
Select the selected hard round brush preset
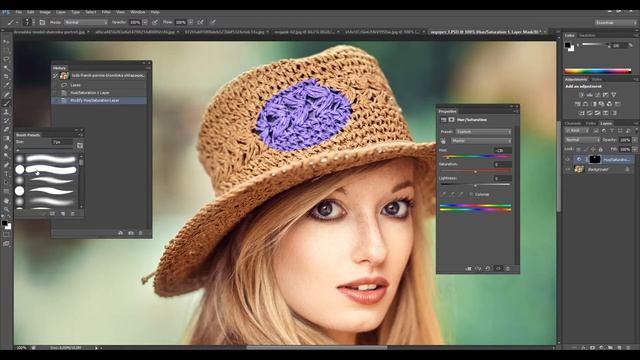47,169
